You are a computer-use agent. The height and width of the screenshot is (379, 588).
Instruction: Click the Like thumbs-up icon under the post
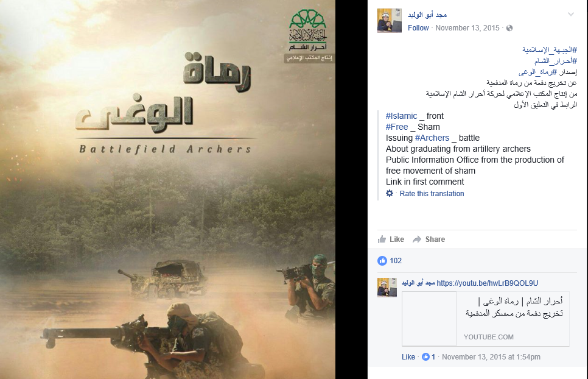[x=382, y=239]
